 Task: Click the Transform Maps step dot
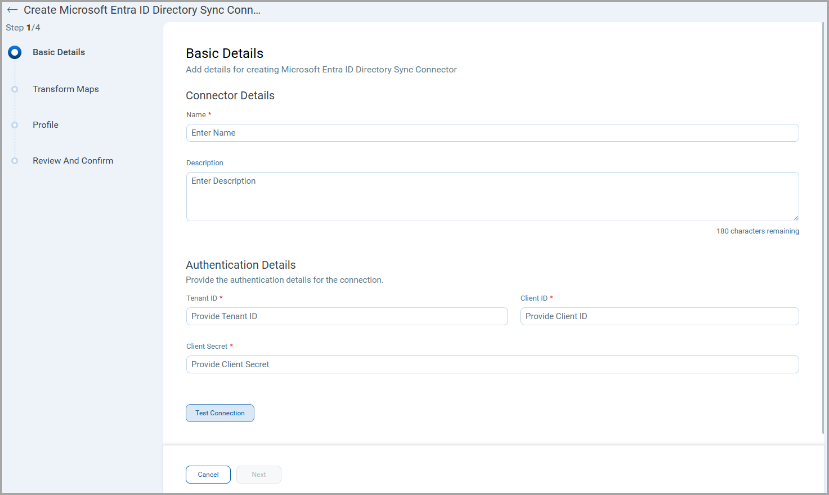(14, 89)
